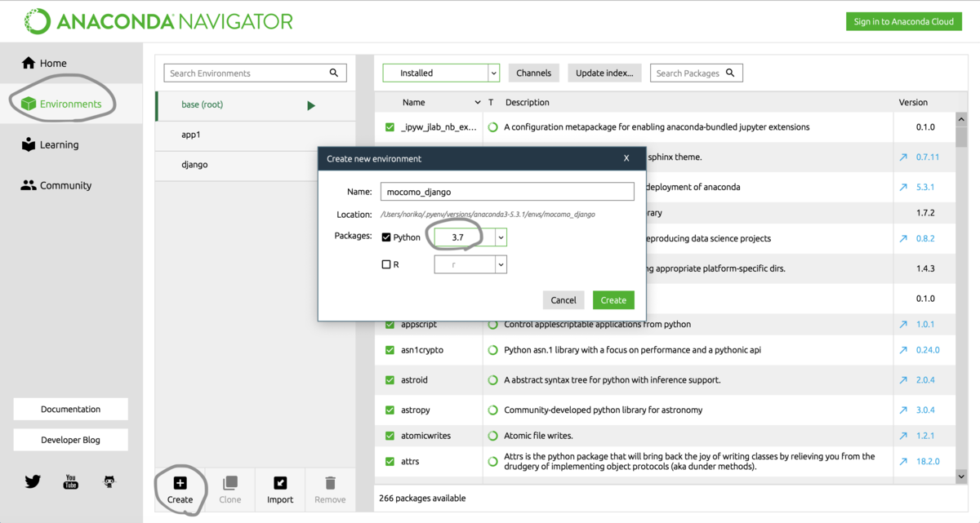
Task: Open Anaconda's Twitter page icon
Action: click(x=33, y=481)
